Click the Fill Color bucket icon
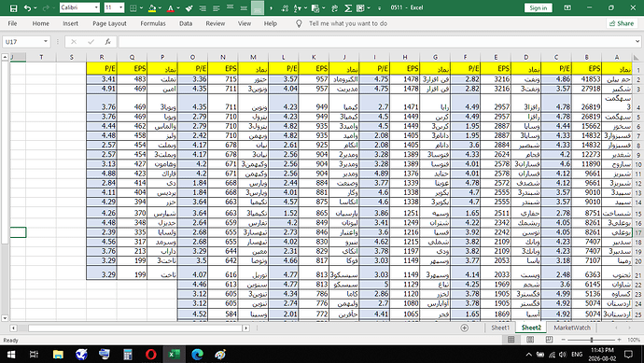Screen dimensions: 644x363 point(152,7)
